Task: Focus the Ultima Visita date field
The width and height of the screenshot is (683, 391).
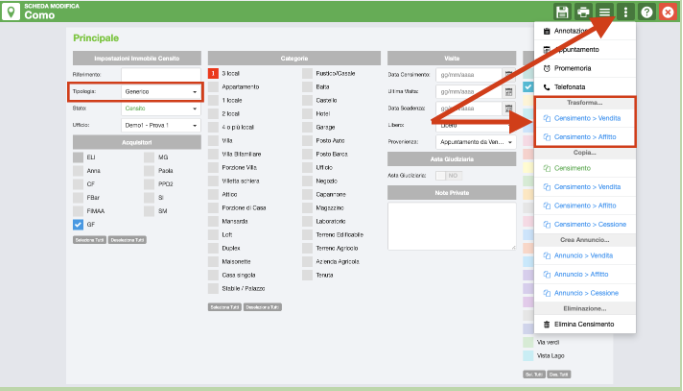Action: pyautogui.click(x=469, y=91)
